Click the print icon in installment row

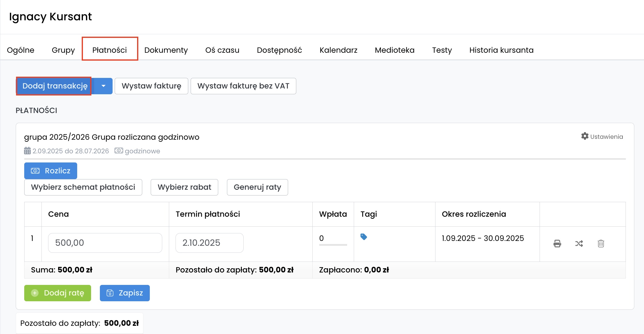click(557, 243)
